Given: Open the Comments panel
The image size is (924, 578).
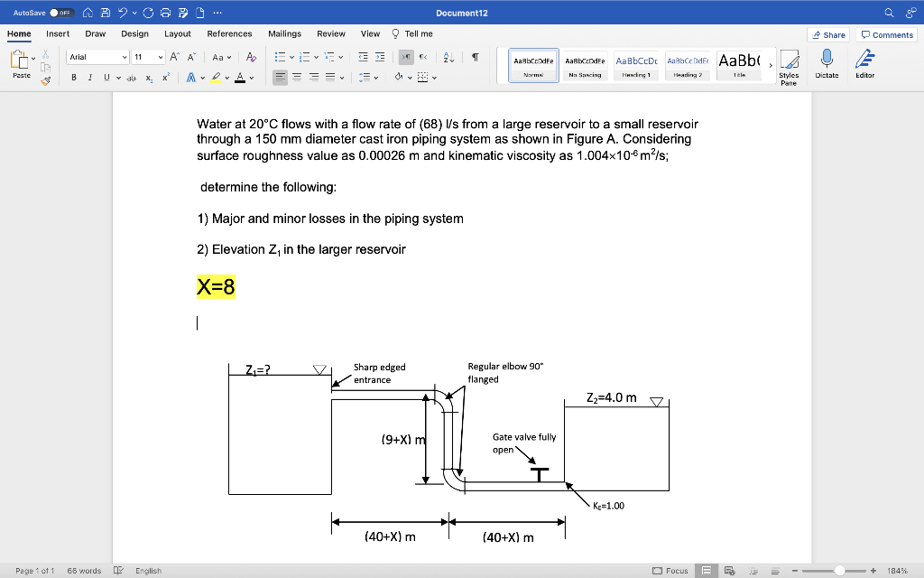Looking at the screenshot, I should click(x=886, y=34).
